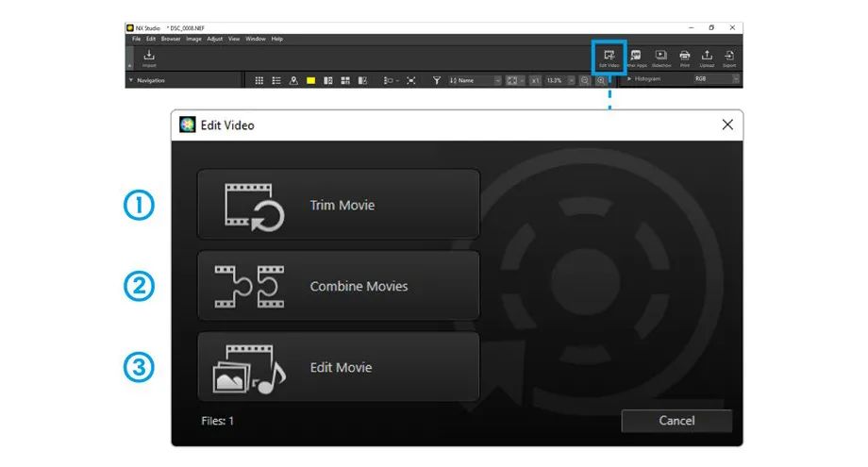Open the Image menu
The width and height of the screenshot is (868, 467).
click(193, 40)
